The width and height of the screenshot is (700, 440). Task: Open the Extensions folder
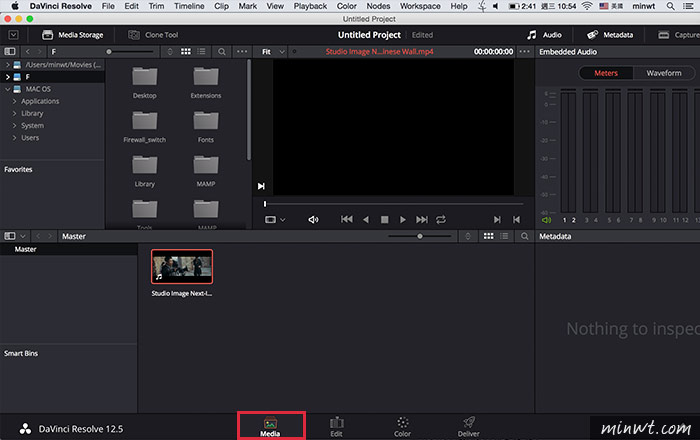[206, 83]
